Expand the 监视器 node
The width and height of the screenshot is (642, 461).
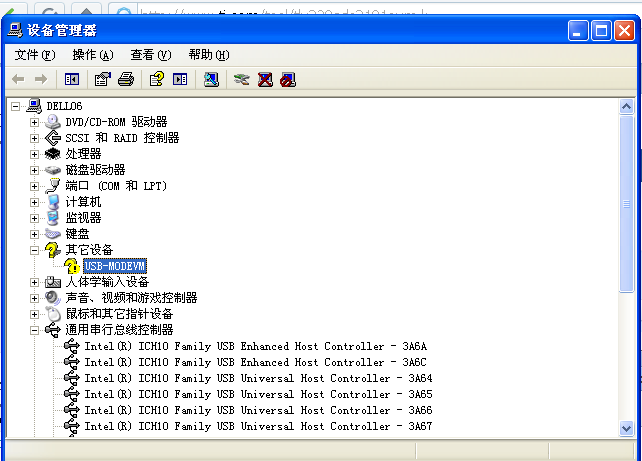coord(34,218)
